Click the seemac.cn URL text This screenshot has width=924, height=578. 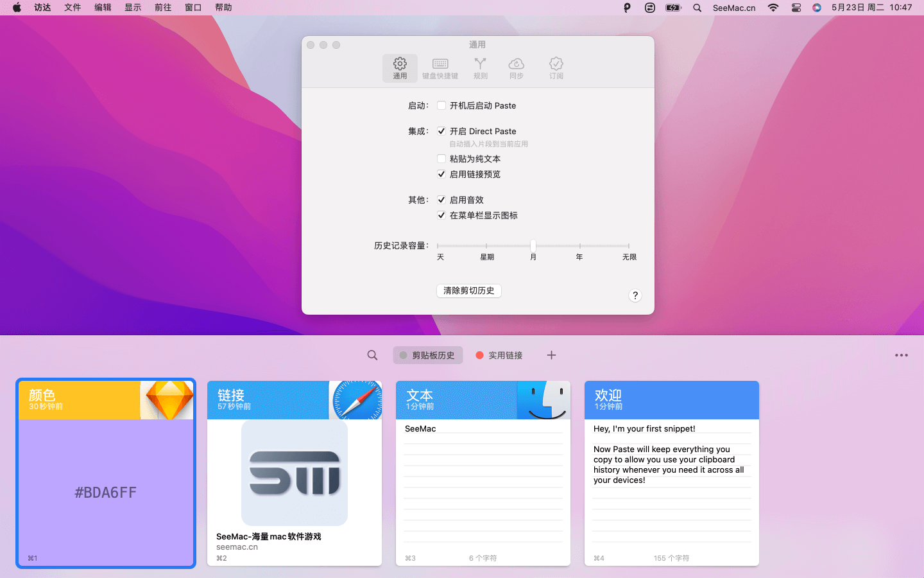pos(237,547)
